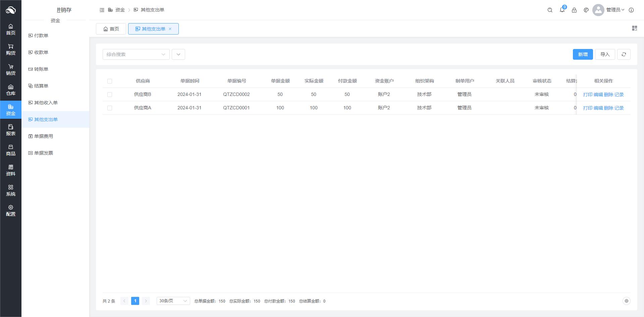This screenshot has width=644, height=317.
Task: Click the search icon in top header
Action: click(550, 10)
